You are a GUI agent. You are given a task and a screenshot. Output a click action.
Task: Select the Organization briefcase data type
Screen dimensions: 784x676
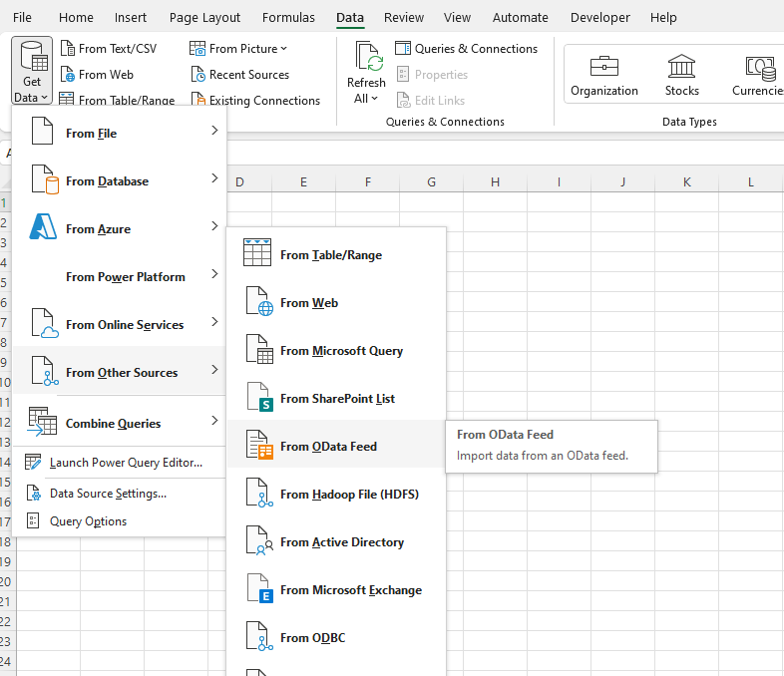click(604, 66)
